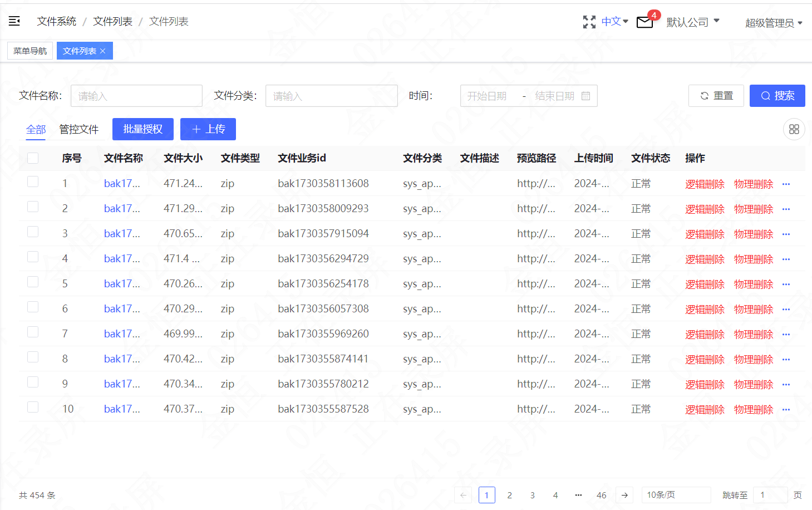
Task: Open the 10条/页 page size selector
Action: coord(676,495)
